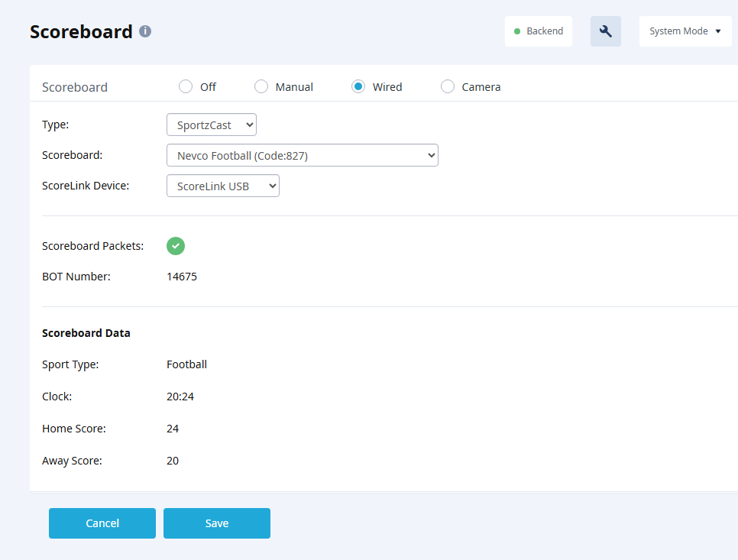Viewport: 738px width, 560px height.
Task: Switch scoreboard mode to Camera
Action: click(x=448, y=86)
